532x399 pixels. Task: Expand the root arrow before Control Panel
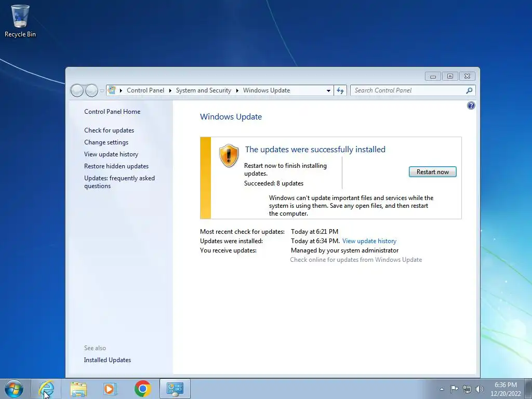121,90
